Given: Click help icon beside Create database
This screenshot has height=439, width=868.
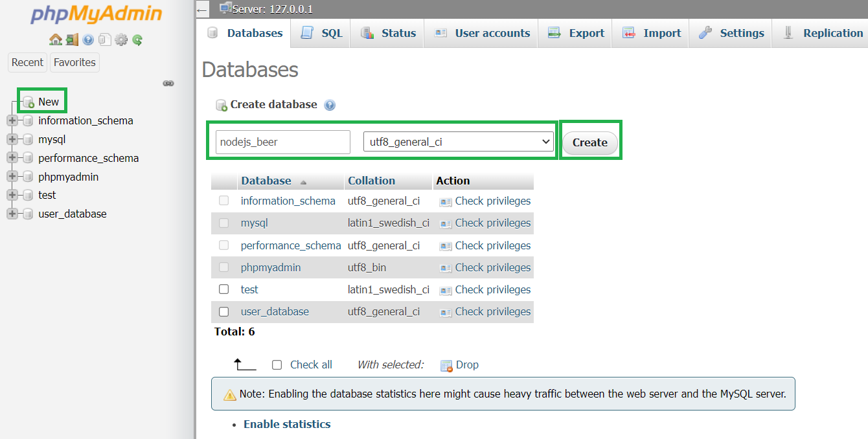Looking at the screenshot, I should coord(330,105).
